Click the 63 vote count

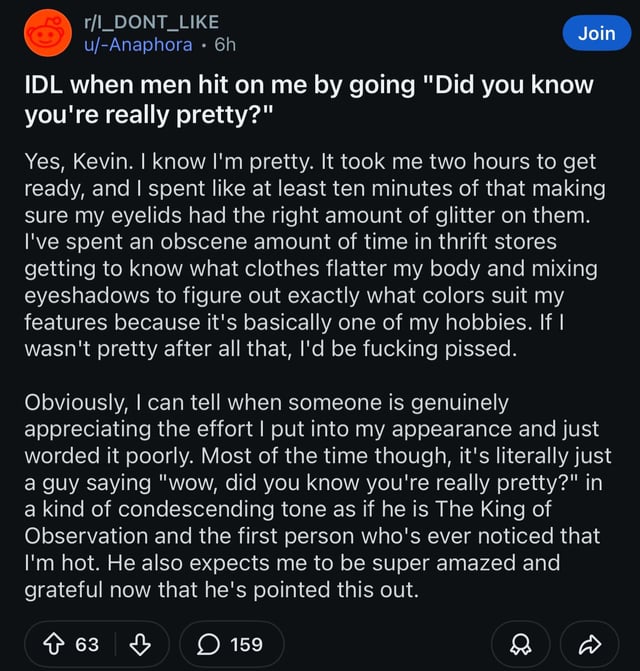87,645
